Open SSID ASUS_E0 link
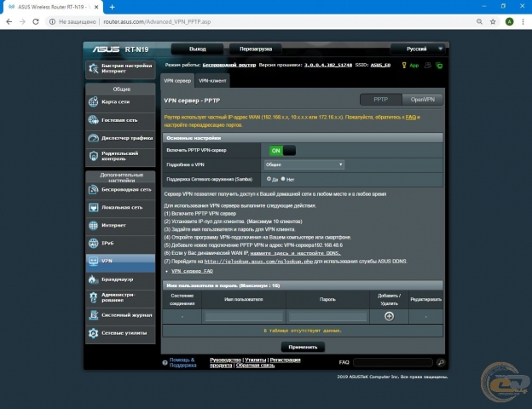This screenshot has height=409, width=532. coord(380,65)
